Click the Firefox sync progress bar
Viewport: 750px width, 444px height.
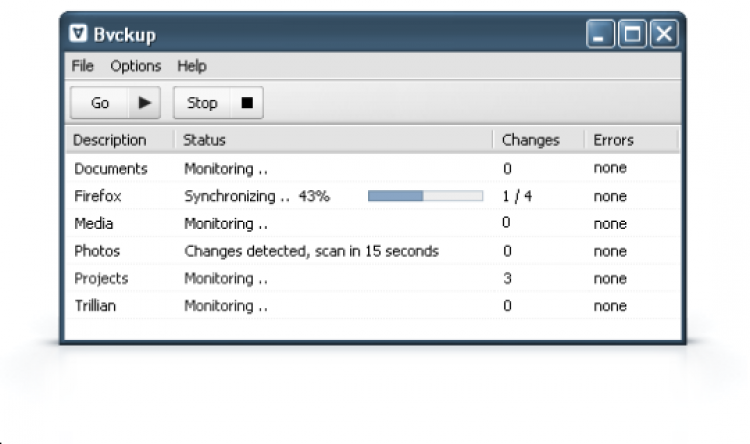(425, 196)
